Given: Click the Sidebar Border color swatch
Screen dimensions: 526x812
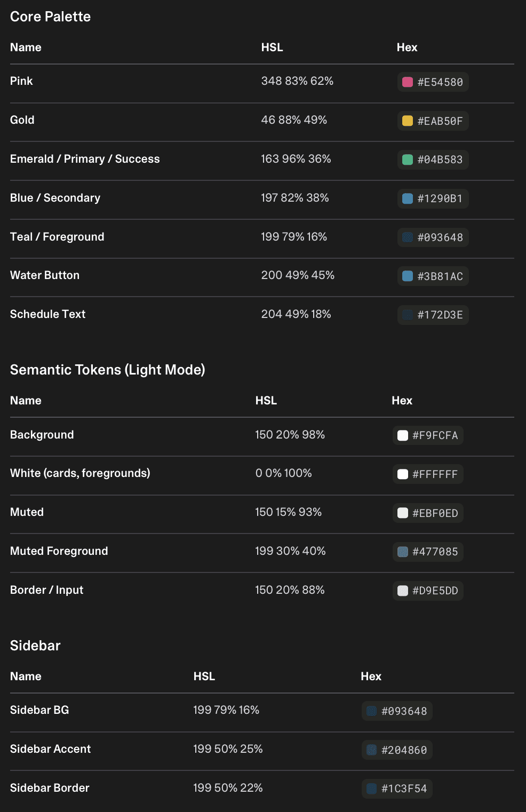Looking at the screenshot, I should point(372,789).
